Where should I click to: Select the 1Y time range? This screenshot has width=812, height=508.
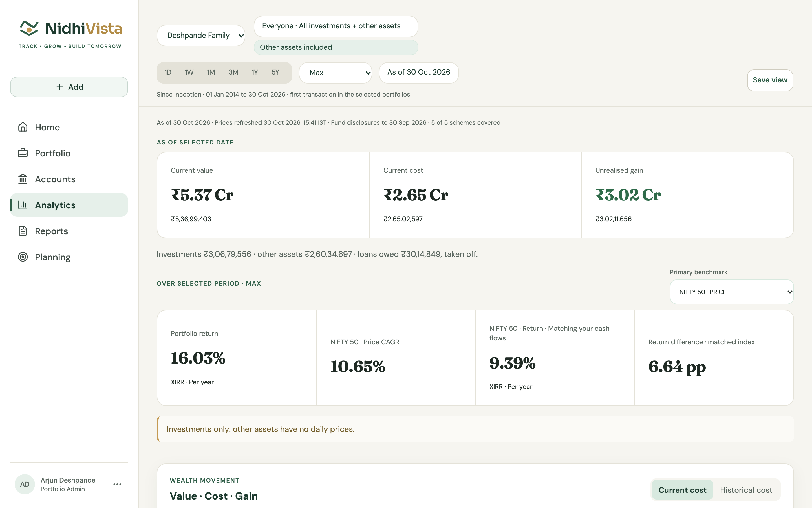coord(255,72)
